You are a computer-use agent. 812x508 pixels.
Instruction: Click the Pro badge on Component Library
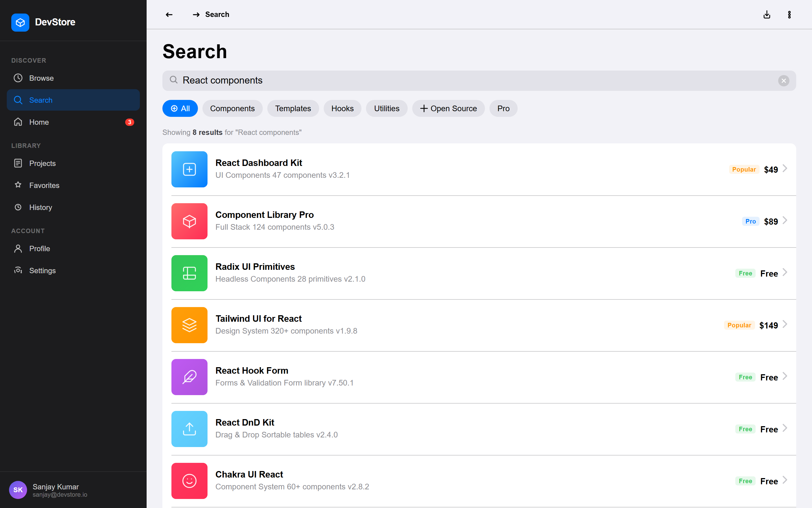751,222
